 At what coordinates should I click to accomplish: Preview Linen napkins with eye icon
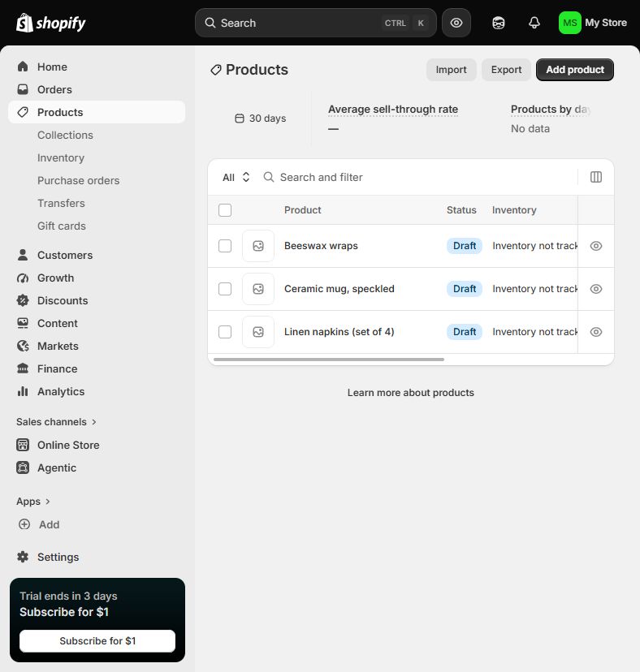[596, 332]
